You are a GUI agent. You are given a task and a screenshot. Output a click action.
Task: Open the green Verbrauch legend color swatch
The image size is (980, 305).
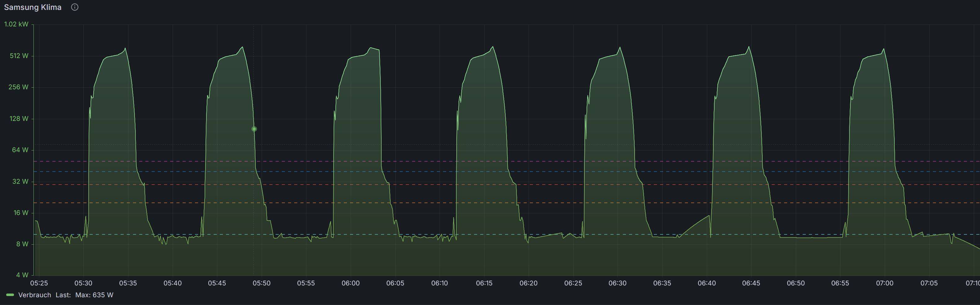(10, 295)
